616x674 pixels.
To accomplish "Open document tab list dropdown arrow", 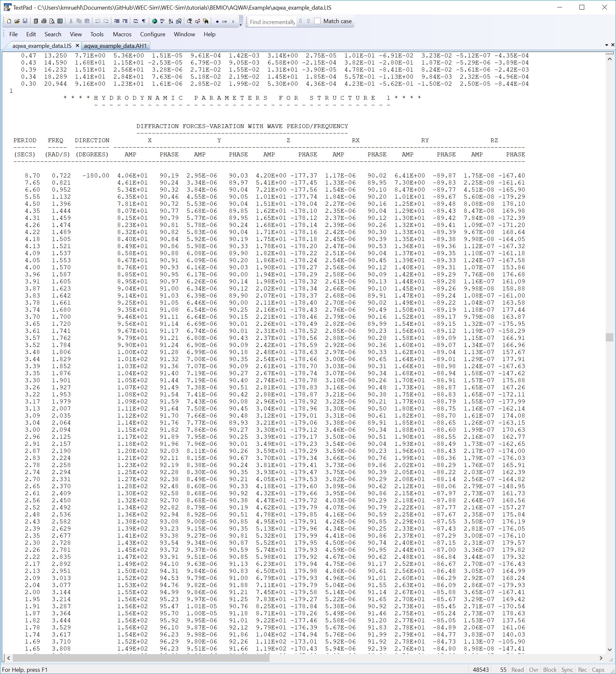I will 606,45.
